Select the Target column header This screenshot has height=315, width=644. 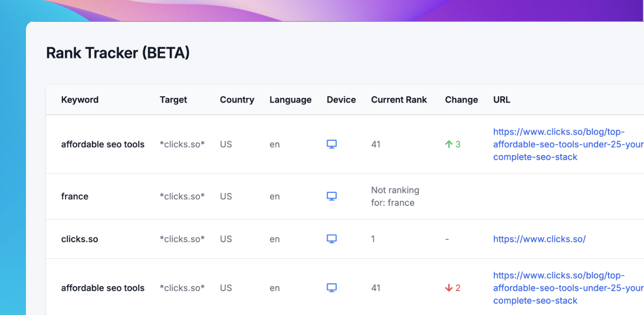(173, 100)
